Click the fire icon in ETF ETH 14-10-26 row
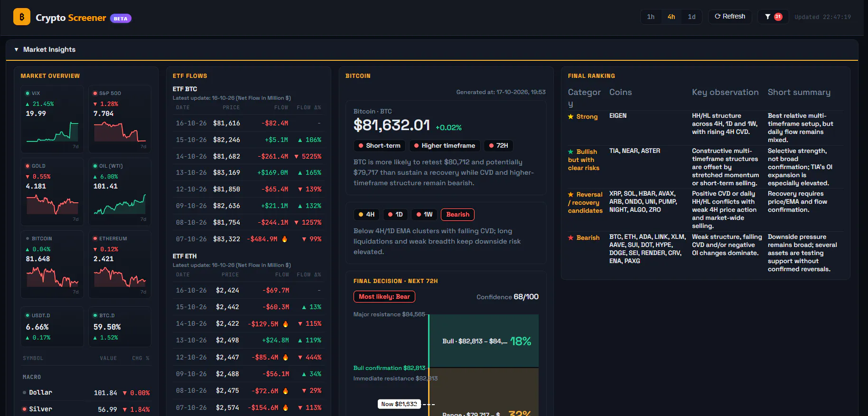The height and width of the screenshot is (416, 868). 286,324
